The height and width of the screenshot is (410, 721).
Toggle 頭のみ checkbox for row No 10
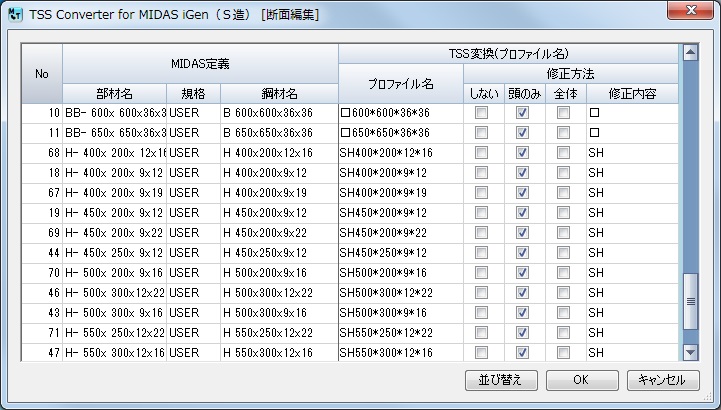point(522,113)
